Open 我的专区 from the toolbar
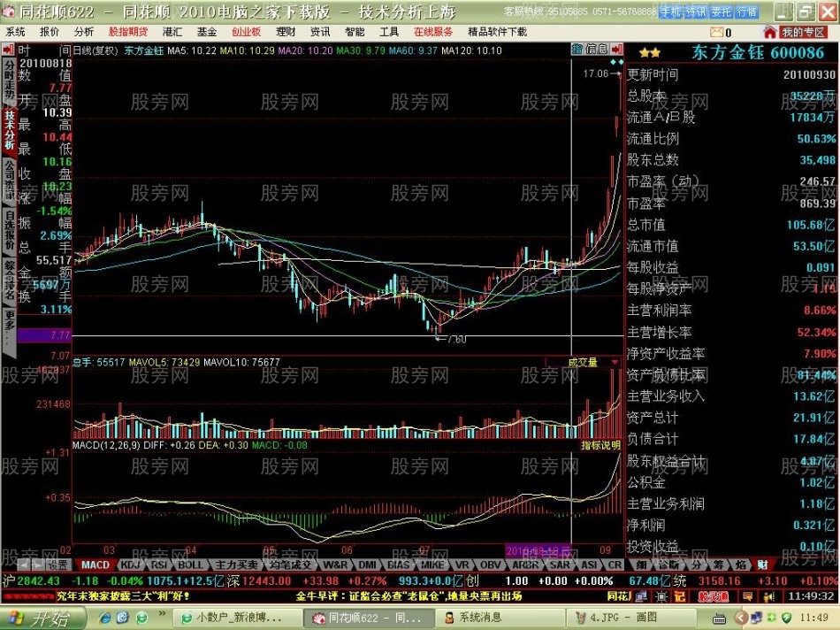This screenshot has width=840, height=630. (805, 30)
